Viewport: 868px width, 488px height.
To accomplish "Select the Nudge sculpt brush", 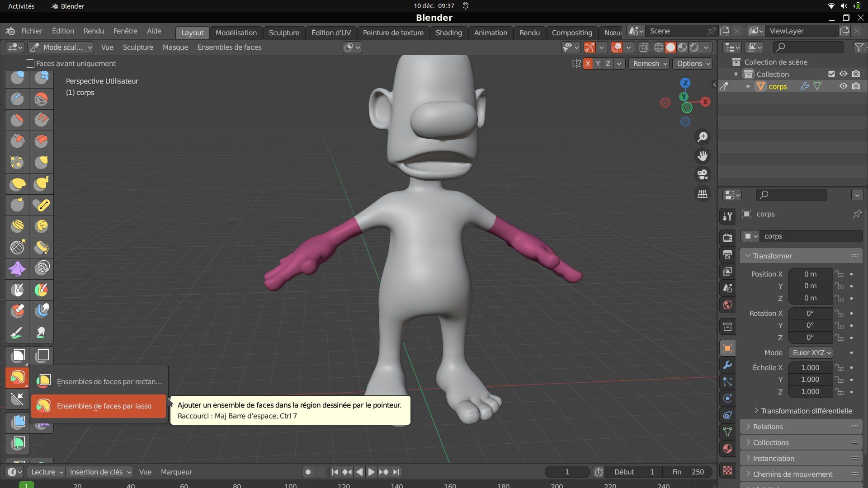I will [17, 226].
